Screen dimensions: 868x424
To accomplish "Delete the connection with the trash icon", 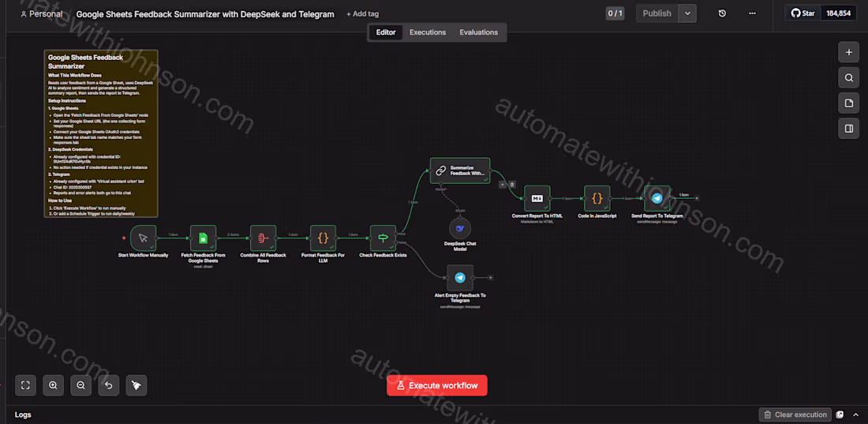I will coord(512,185).
